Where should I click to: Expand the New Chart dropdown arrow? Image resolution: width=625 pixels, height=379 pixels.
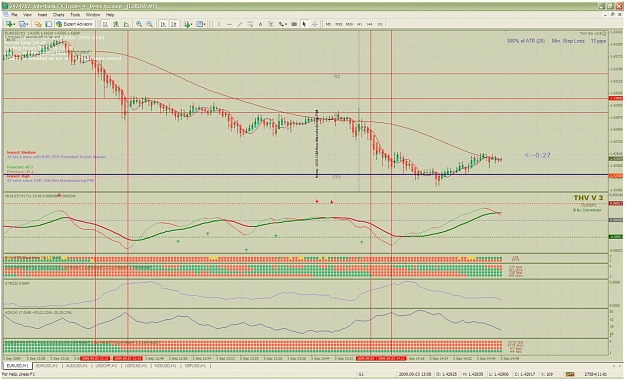coord(14,24)
